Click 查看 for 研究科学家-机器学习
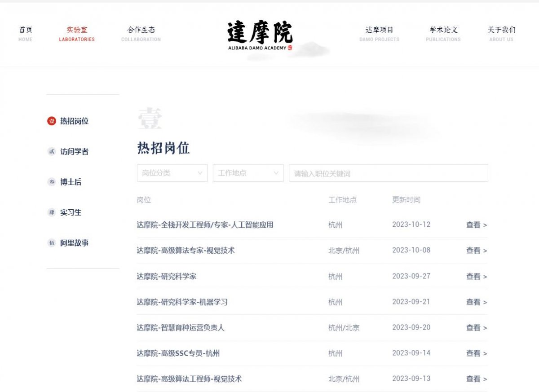This screenshot has height=392, width=539. click(477, 302)
